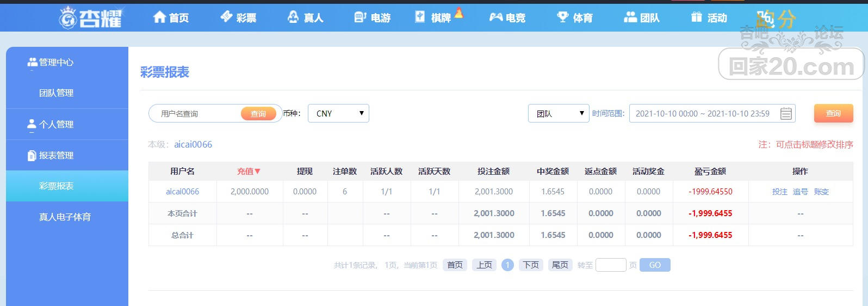Open the 团队 scope dropdown
The width and height of the screenshot is (868, 306).
tap(559, 113)
